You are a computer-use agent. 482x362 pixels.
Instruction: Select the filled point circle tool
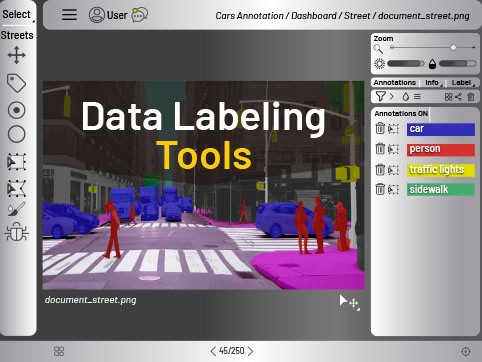click(x=16, y=110)
